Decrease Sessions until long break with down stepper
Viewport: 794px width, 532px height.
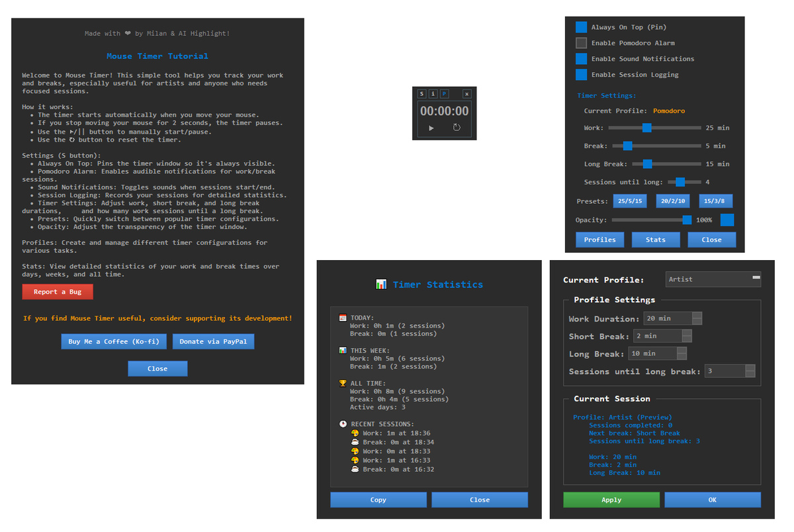pyautogui.click(x=750, y=375)
